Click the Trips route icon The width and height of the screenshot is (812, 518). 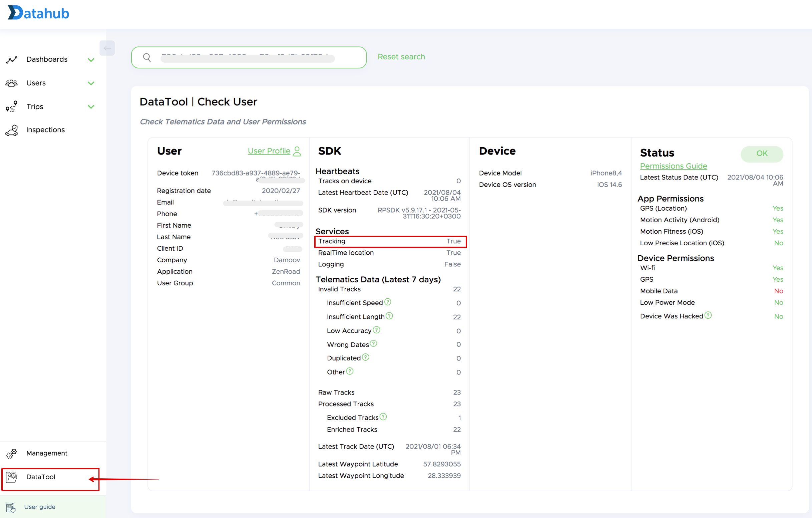pyautogui.click(x=11, y=106)
